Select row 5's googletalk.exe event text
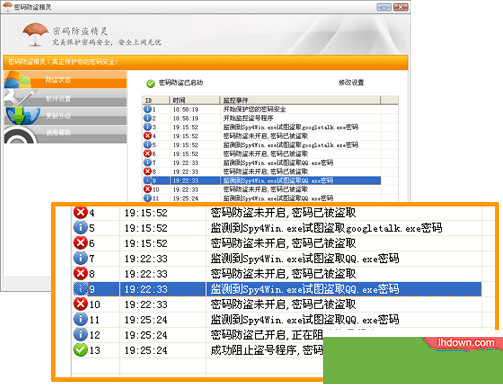 click(x=290, y=145)
